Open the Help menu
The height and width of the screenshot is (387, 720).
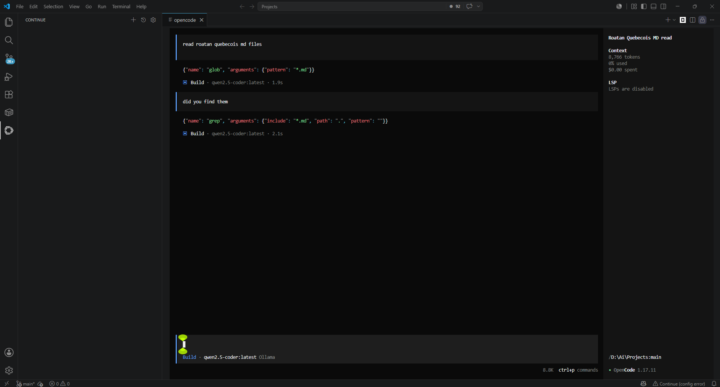point(141,6)
